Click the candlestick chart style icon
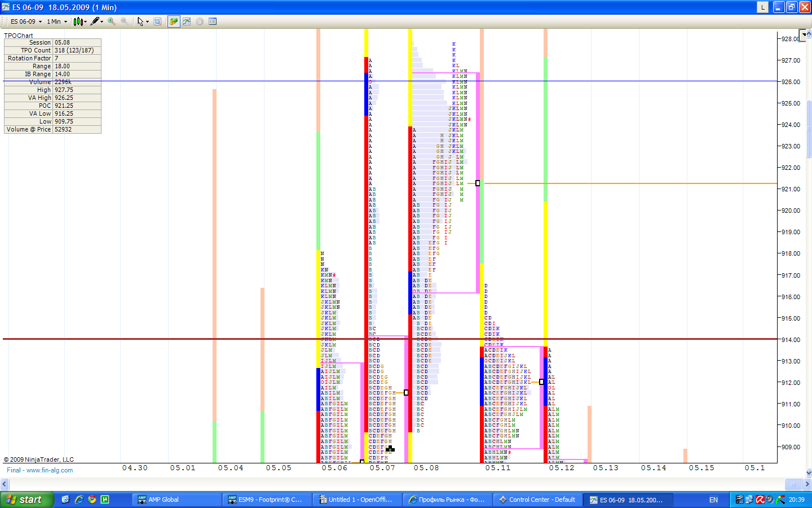The width and height of the screenshot is (812, 508). click(78, 21)
